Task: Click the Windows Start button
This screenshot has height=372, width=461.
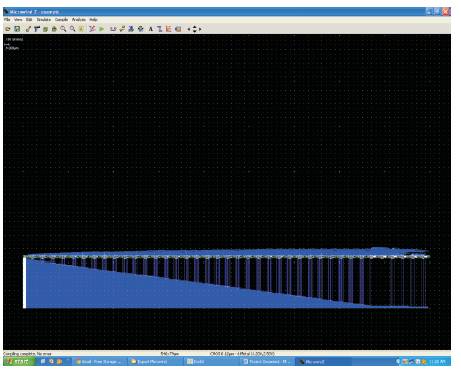Action: [19, 361]
